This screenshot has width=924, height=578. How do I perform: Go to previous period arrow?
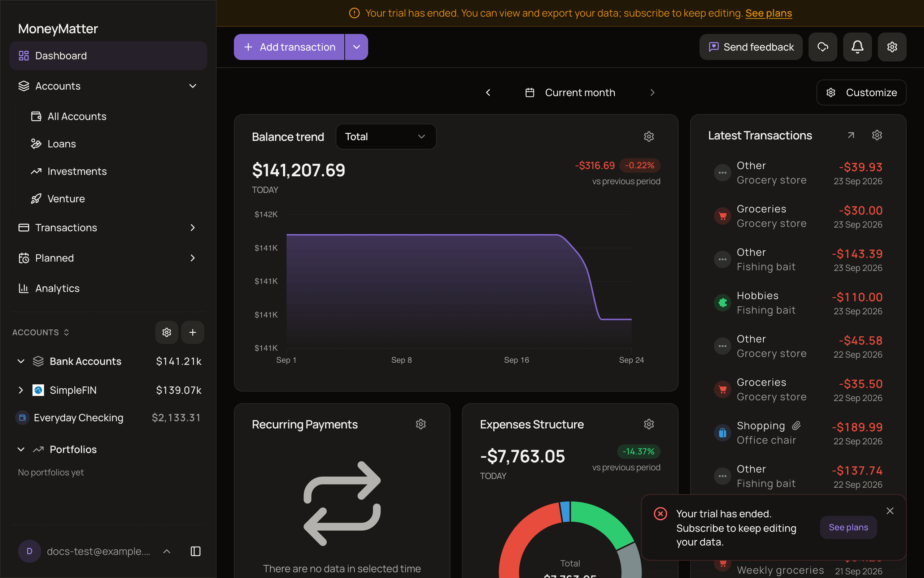pyautogui.click(x=488, y=92)
